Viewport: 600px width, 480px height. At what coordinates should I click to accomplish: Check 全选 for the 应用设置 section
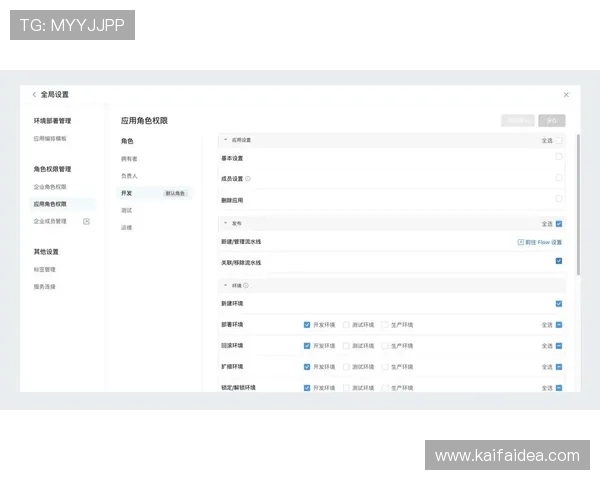(559, 140)
